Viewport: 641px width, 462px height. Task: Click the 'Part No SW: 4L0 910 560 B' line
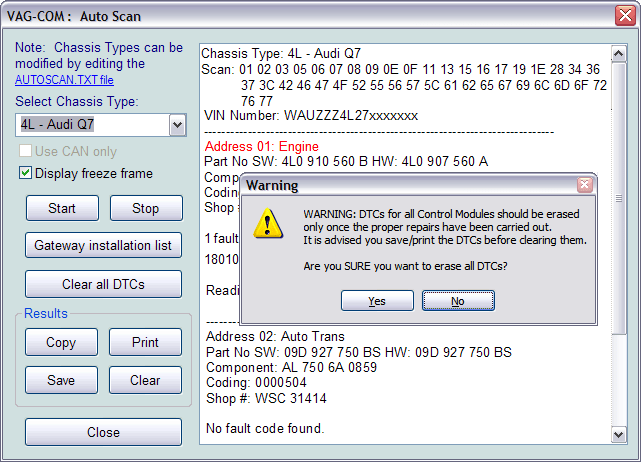346,161
